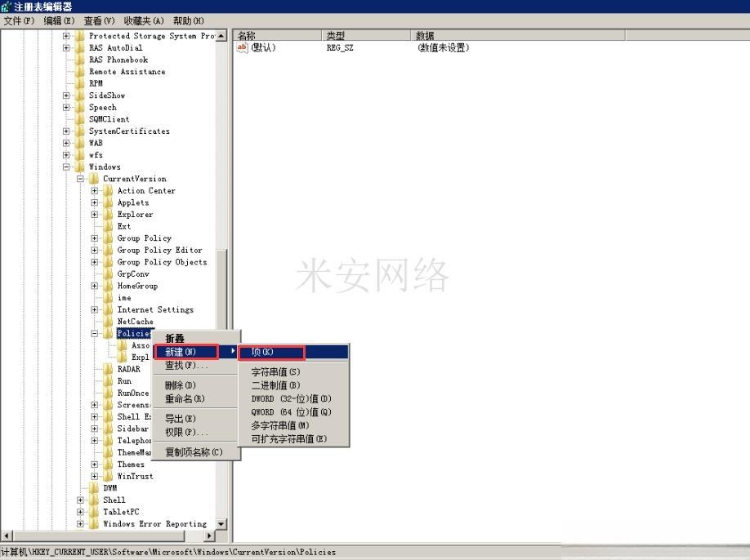750x560 pixels.
Task: Click the GrpConv folder icon
Action: point(109,273)
